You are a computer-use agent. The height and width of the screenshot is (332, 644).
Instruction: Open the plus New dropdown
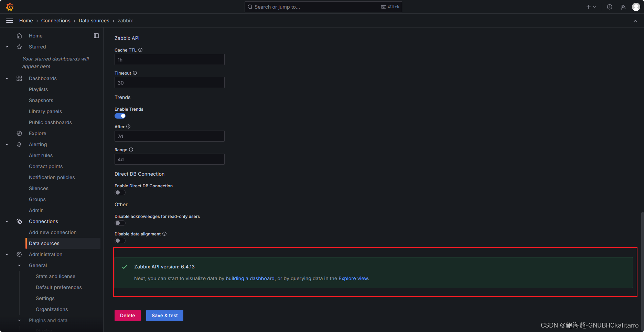[591, 7]
